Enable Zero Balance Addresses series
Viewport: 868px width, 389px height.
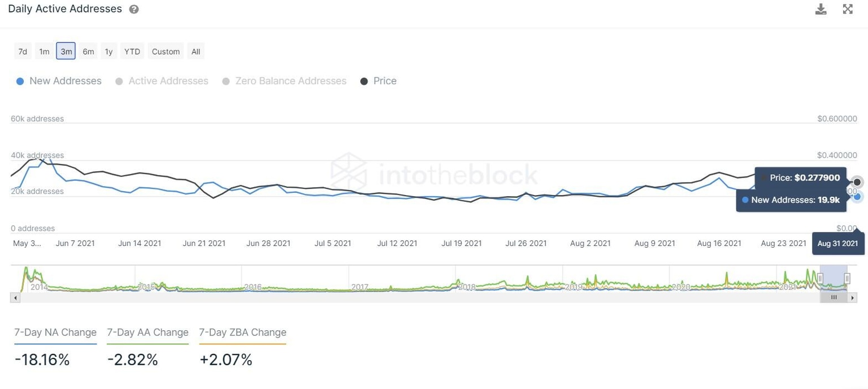(x=284, y=81)
